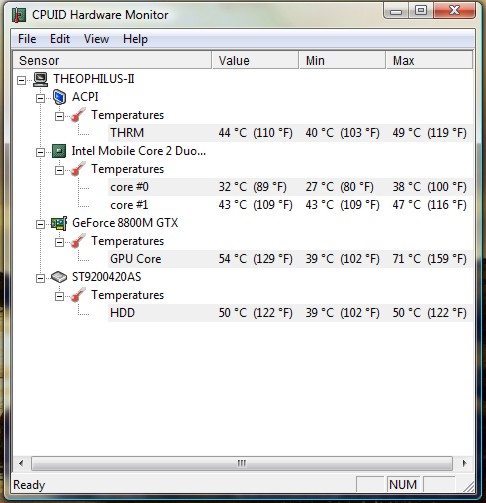Click thermometer icon under GeForce Temperatures
Image resolution: width=486 pixels, height=503 pixels.
tap(78, 241)
